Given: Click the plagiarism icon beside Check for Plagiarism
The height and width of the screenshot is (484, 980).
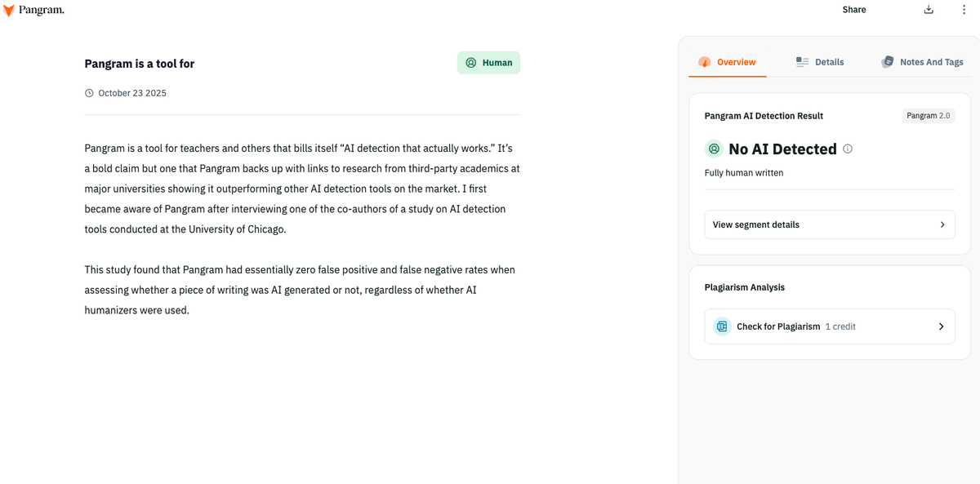Looking at the screenshot, I should click(x=721, y=326).
